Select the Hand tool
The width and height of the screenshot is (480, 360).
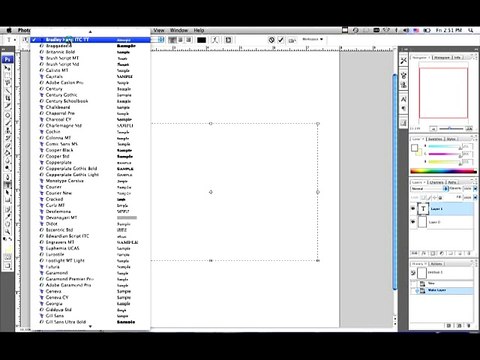7,224
